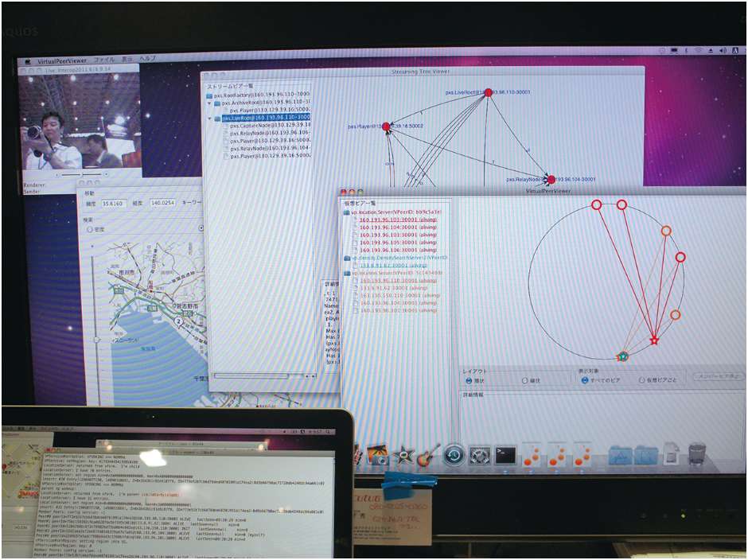Image resolution: width=748 pixels, height=560 pixels.
Task: Open the ファイル menu
Action: (103, 60)
